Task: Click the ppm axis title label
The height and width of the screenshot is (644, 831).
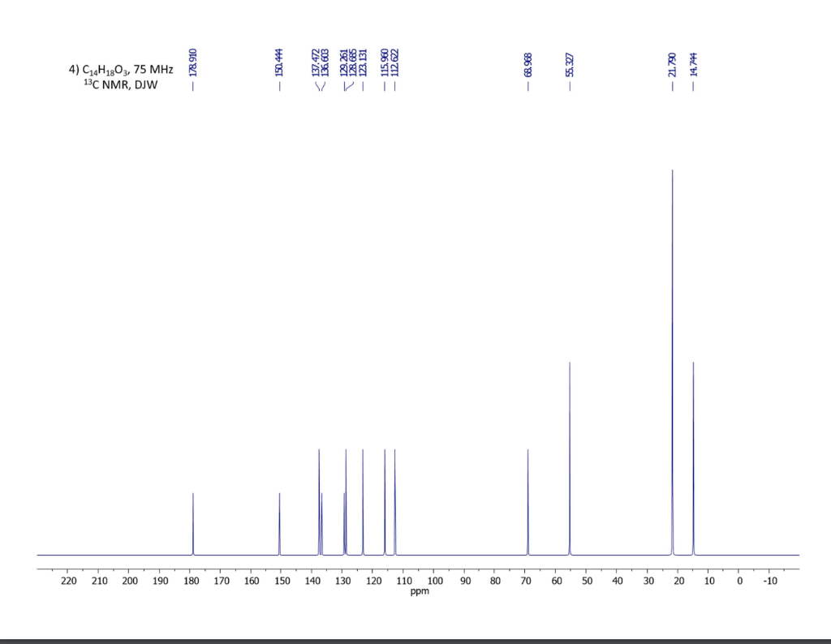Action: pos(419,591)
